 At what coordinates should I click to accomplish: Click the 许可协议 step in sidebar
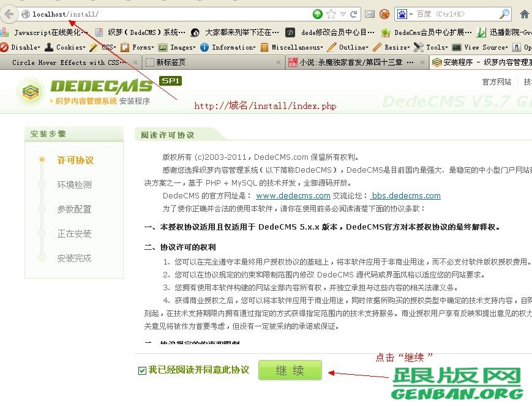click(75, 160)
